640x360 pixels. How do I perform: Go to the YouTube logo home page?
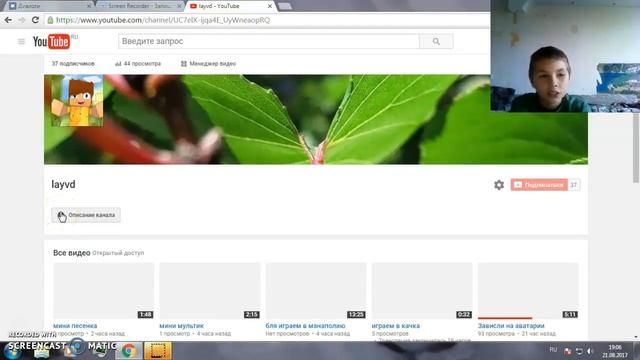(51, 42)
